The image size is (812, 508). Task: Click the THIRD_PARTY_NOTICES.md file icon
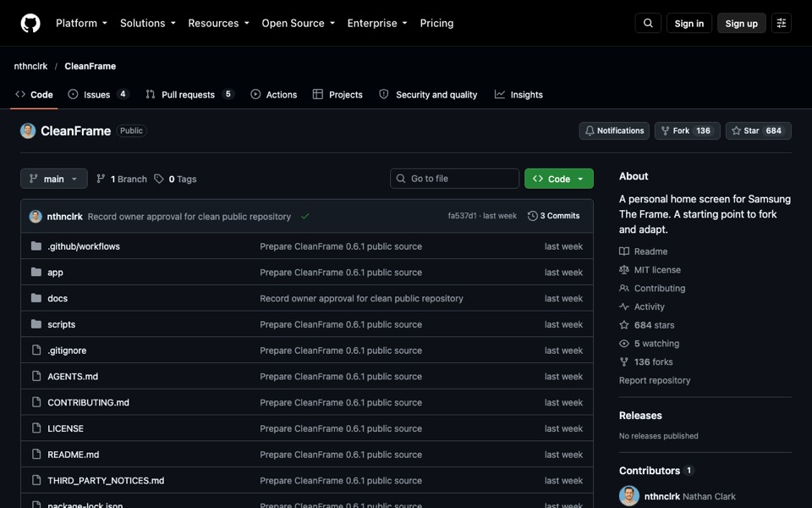pos(36,480)
